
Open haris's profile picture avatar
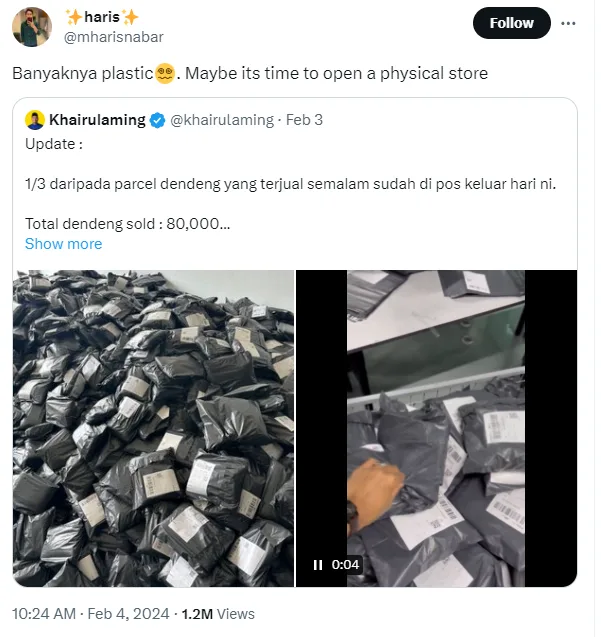(32, 27)
